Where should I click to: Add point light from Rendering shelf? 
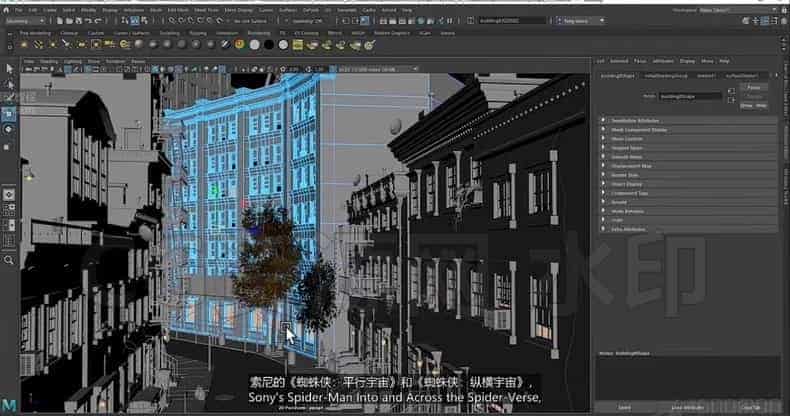click(52, 45)
